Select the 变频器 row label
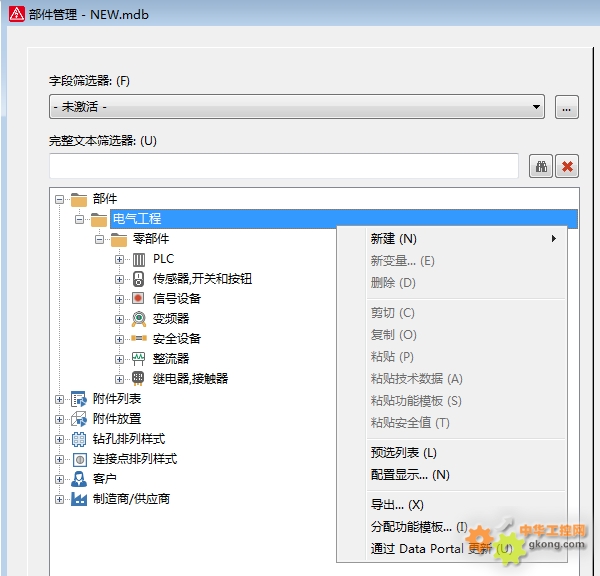The width and height of the screenshot is (600, 576). click(x=171, y=319)
